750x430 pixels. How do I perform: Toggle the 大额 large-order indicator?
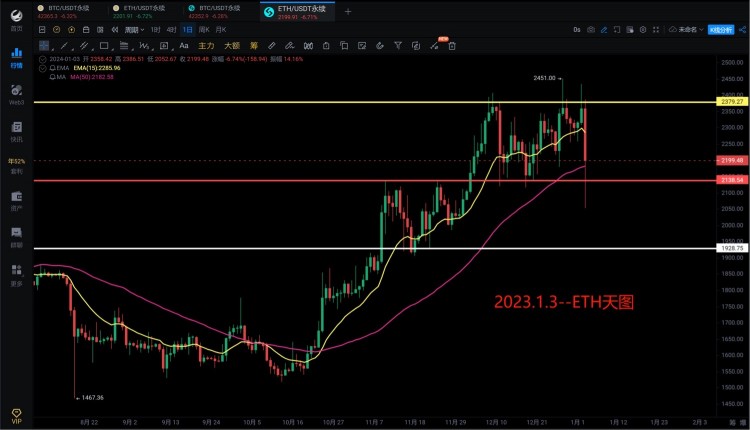click(x=232, y=46)
